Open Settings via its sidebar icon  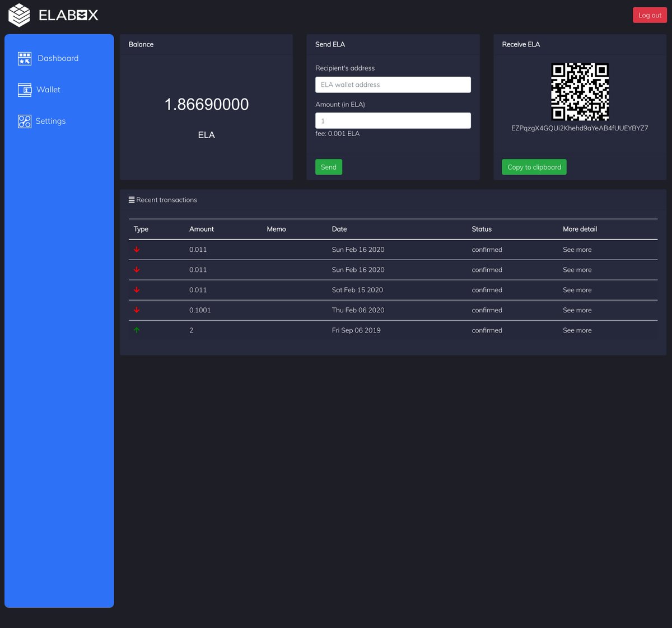(x=25, y=121)
